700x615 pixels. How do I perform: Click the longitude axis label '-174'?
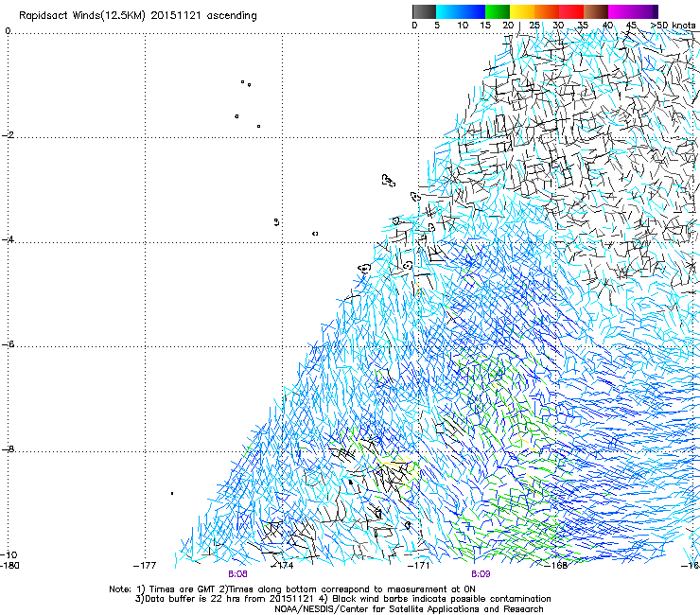coord(282,566)
